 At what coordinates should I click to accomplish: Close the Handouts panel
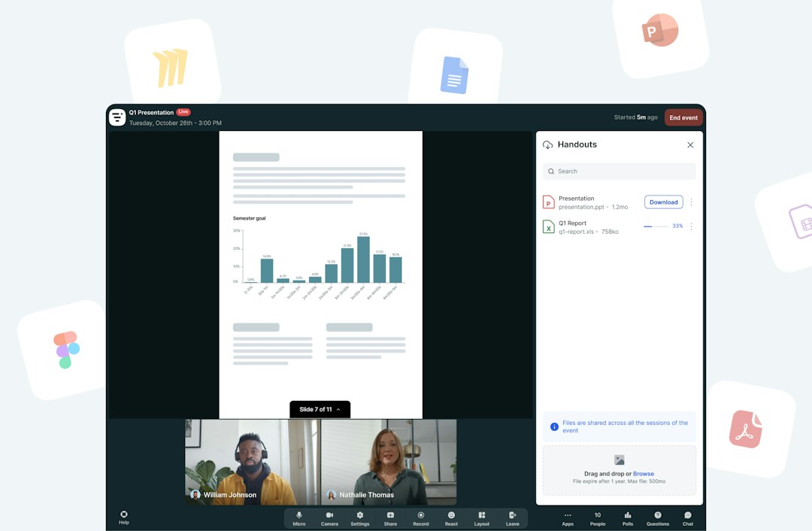(x=690, y=145)
